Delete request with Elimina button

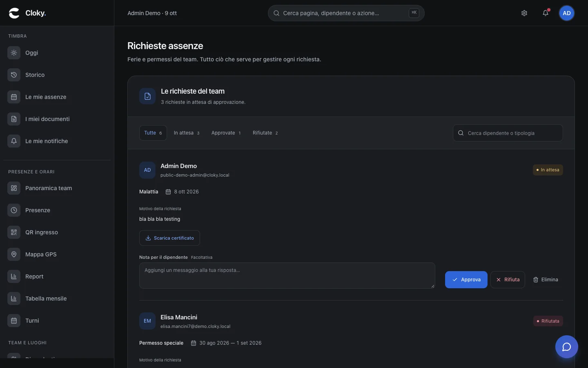pos(546,280)
